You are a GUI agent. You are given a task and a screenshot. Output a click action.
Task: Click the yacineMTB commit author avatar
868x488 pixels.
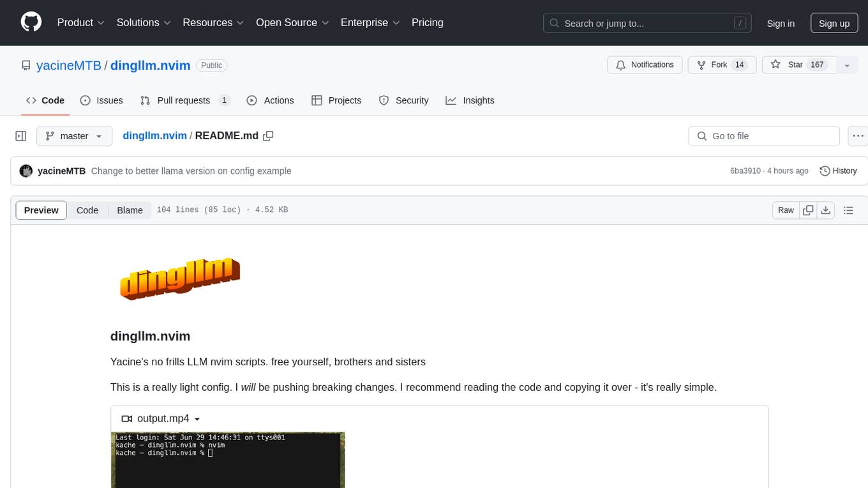[x=26, y=171]
